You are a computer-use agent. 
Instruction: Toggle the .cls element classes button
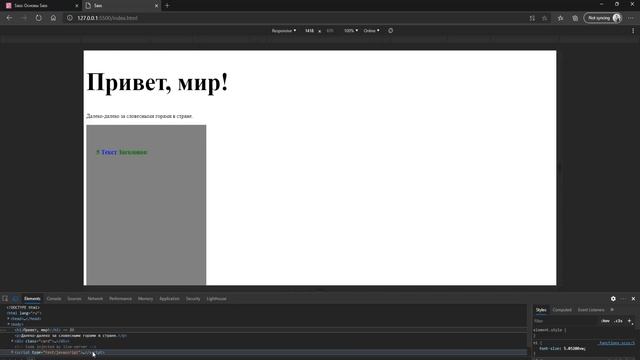click(618, 321)
